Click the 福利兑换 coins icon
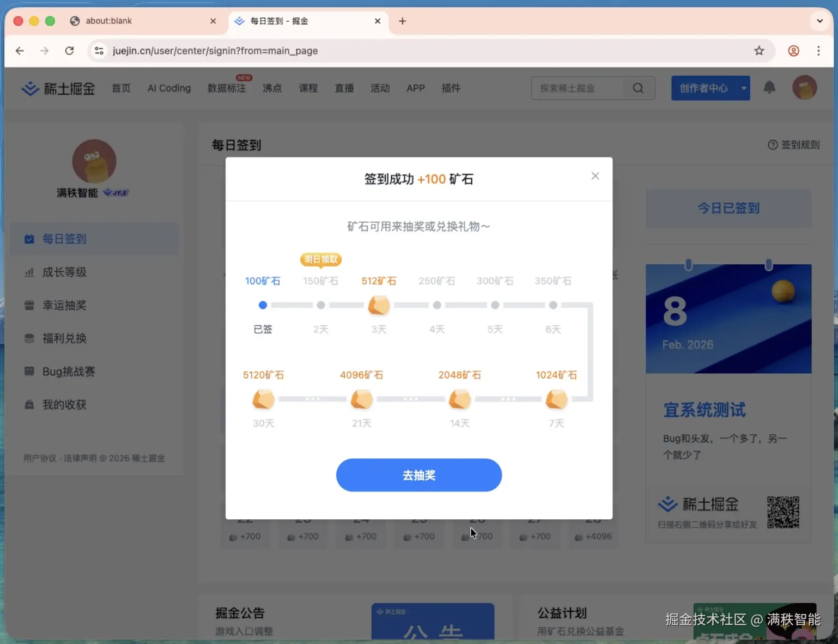This screenshot has width=838, height=644. (29, 338)
